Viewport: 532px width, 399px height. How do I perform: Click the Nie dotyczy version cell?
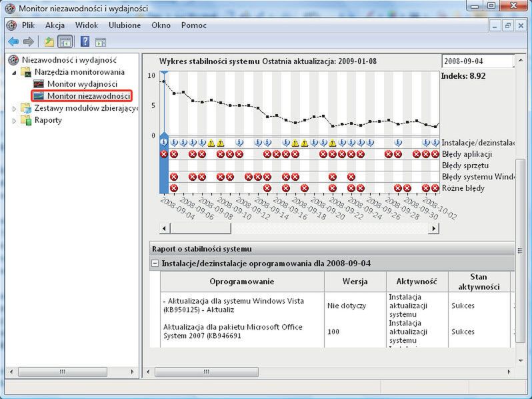click(347, 306)
